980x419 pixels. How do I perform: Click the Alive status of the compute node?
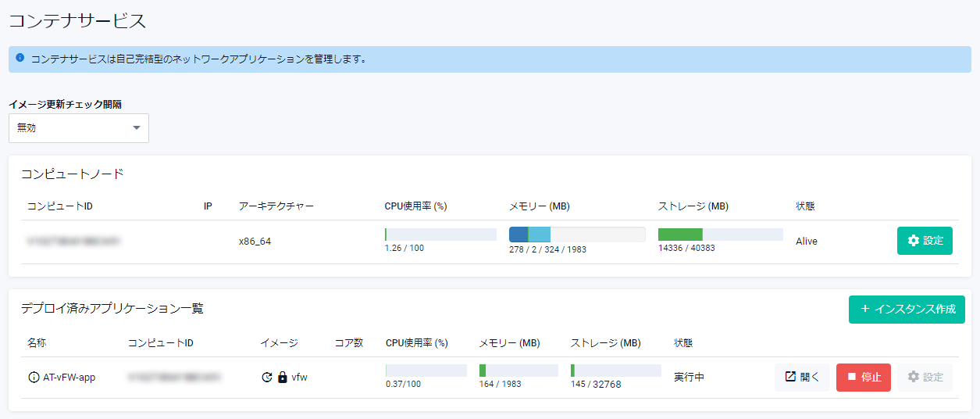[x=807, y=242]
